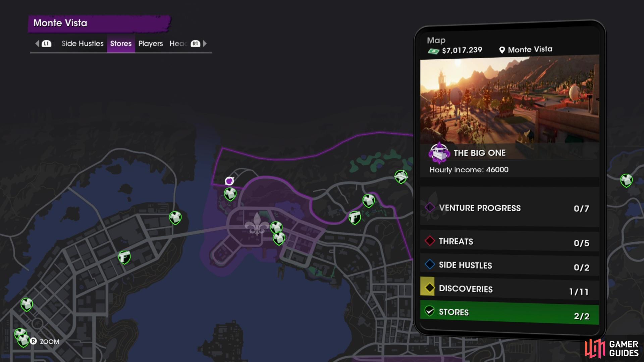Image resolution: width=644 pixels, height=362 pixels.
Task: Click the purple fleur-de-lis headquarters icon
Action: 257,224
